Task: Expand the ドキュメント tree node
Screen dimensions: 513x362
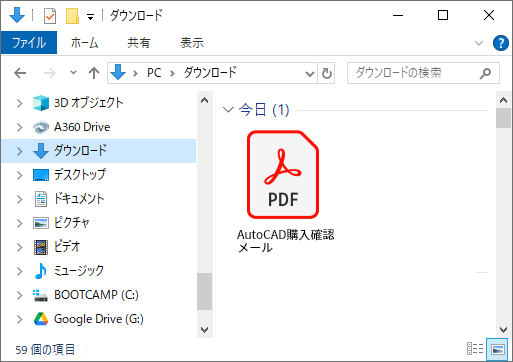Action: 20,199
